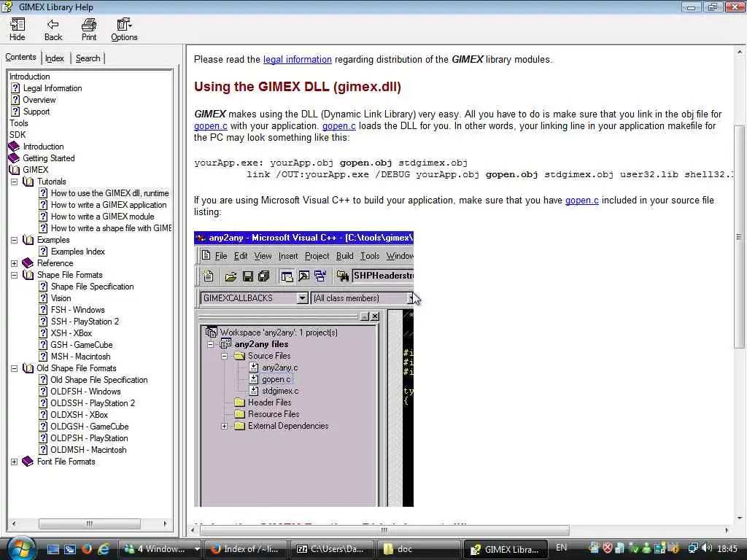Collapse the Shape File Formats node
Image resolution: width=747 pixels, height=560 pixels.
point(15,275)
